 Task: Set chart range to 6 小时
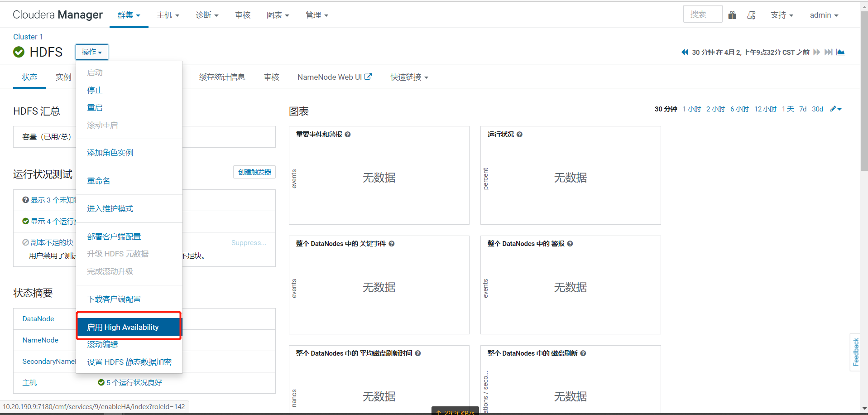tap(739, 109)
